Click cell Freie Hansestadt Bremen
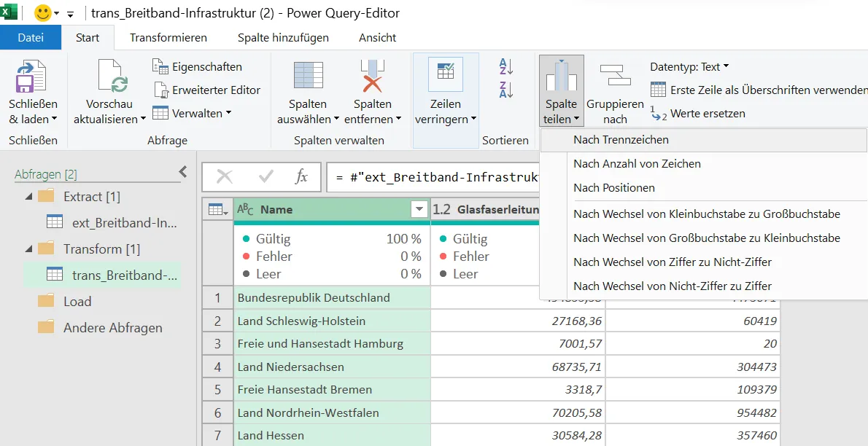The height and width of the screenshot is (446, 868). click(332, 390)
